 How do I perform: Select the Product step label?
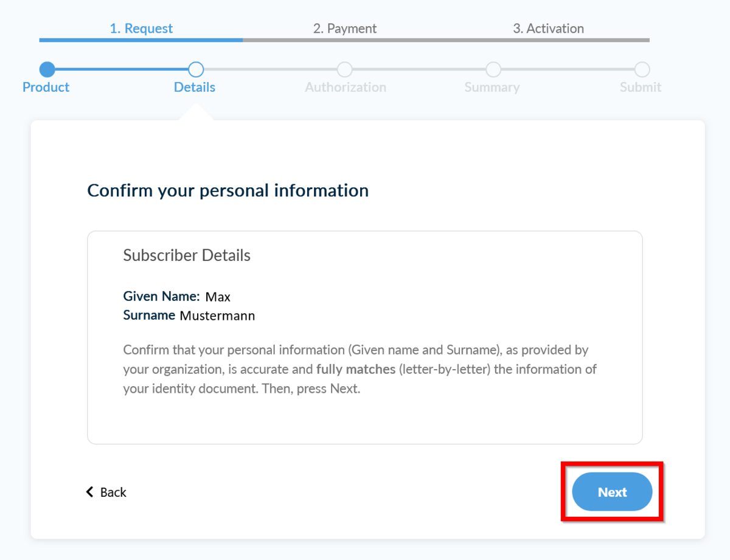pos(46,87)
